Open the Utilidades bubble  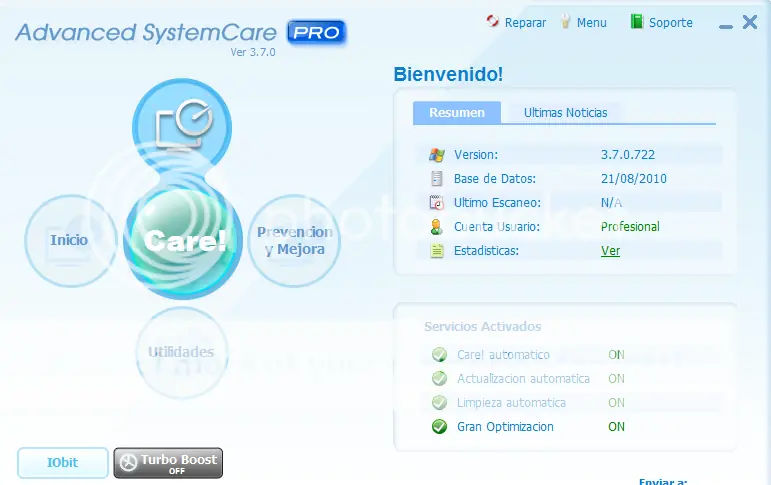(181, 352)
